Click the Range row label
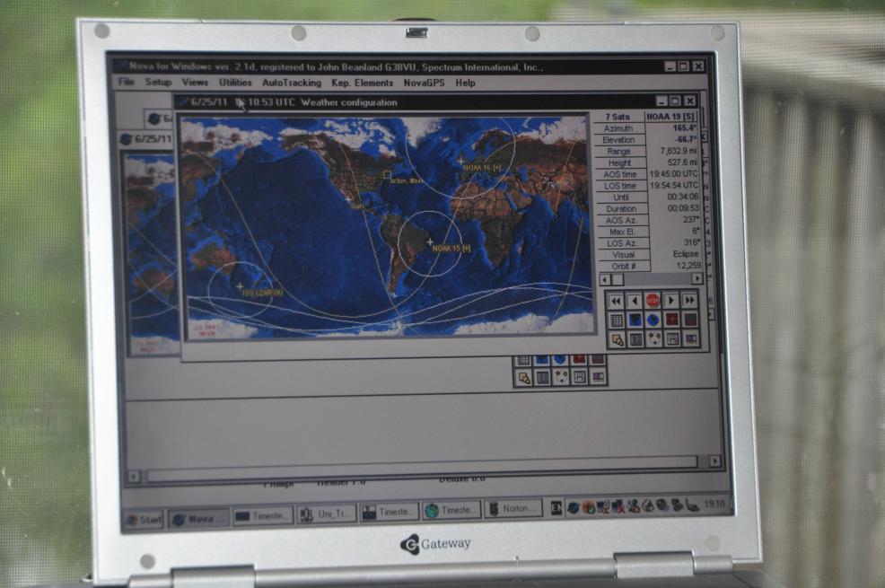Screen dimensions: 885x588 pyautogui.click(x=619, y=152)
